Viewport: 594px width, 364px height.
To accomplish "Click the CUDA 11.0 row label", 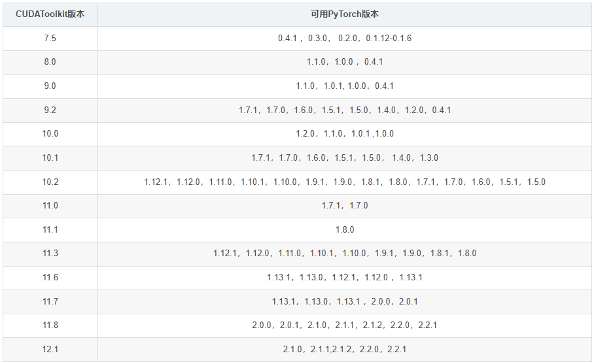I will [50, 205].
